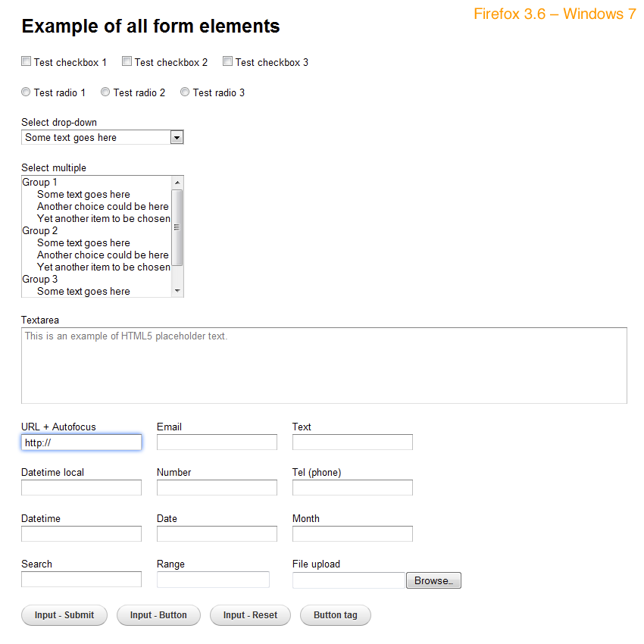This screenshot has width=644, height=644.
Task: Enable Test checkbox 2
Action: point(127,61)
